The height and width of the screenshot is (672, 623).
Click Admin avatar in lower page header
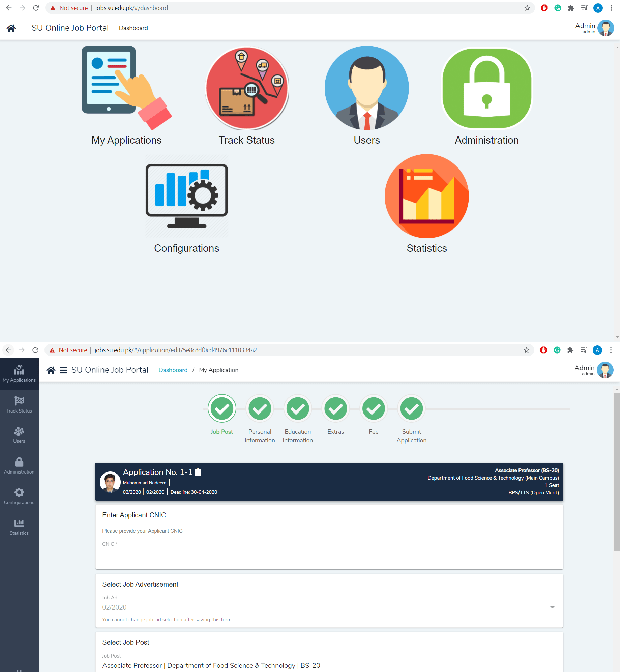coord(605,370)
